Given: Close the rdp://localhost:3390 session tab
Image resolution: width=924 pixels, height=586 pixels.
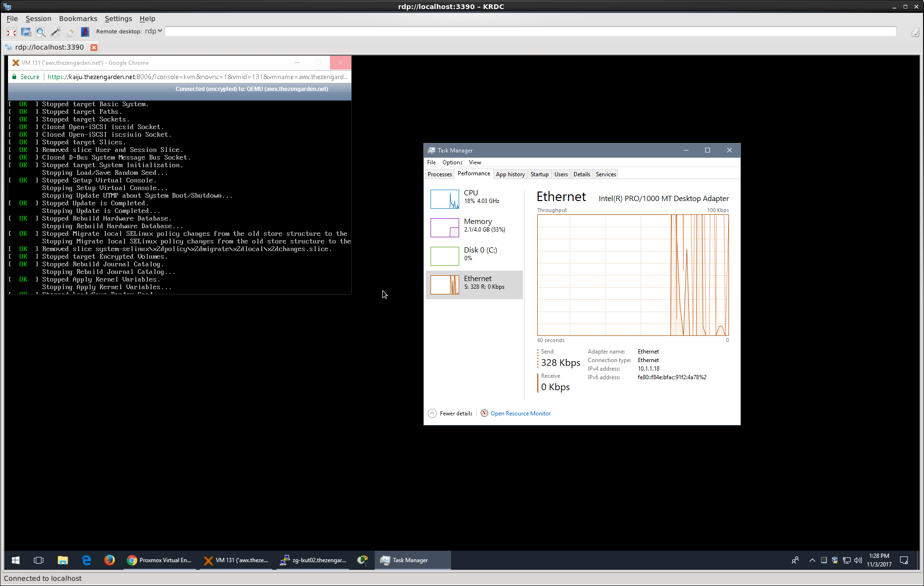Looking at the screenshot, I should pyautogui.click(x=94, y=47).
